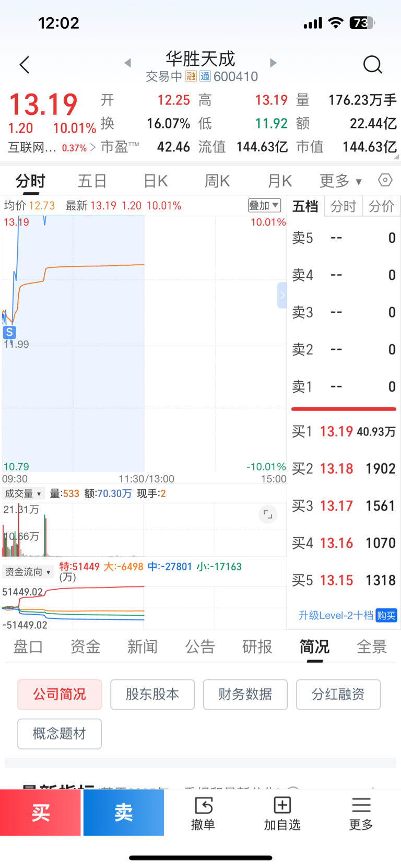Tap the blue 卖 sell button

point(124,813)
